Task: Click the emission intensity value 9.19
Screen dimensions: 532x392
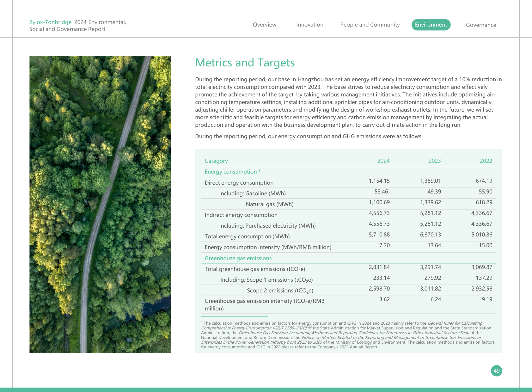Action: 487,299
